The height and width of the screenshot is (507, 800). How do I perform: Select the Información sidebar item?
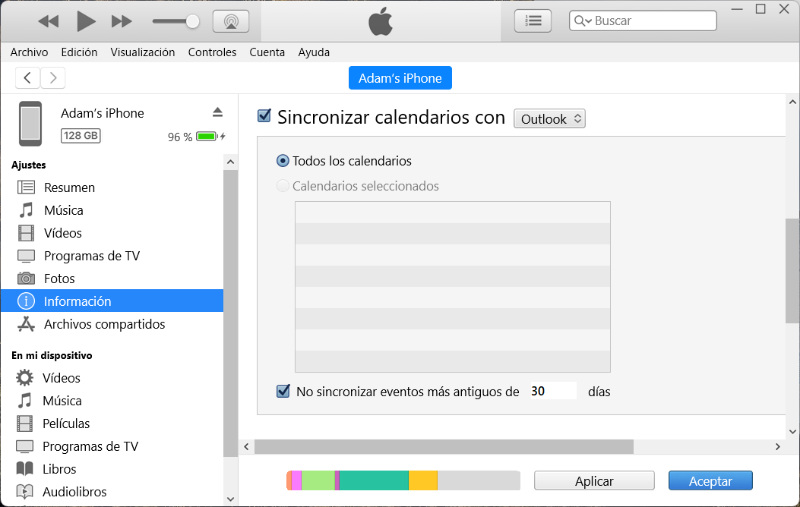click(x=112, y=301)
